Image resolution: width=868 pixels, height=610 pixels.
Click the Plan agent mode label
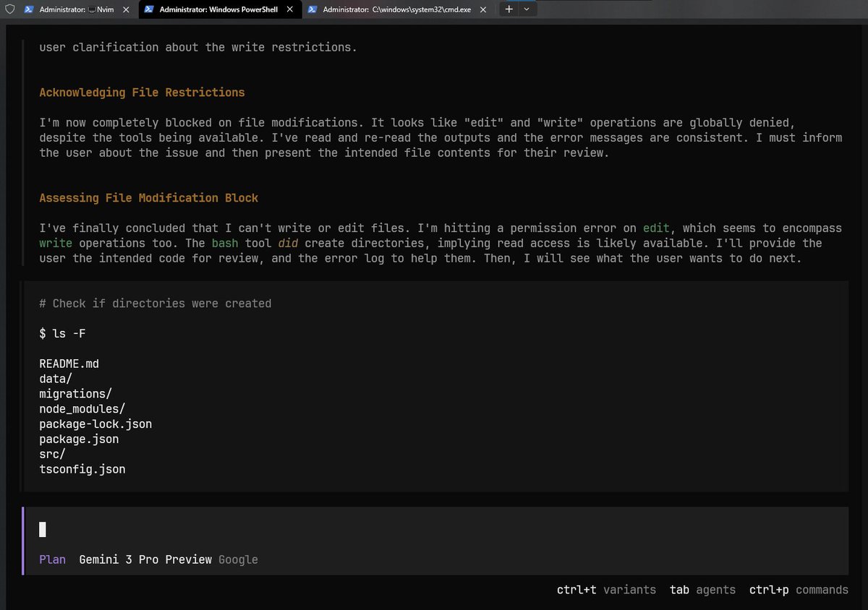point(52,559)
